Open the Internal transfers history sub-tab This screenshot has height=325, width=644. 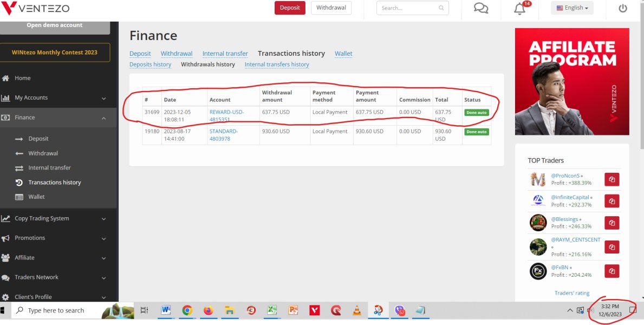pos(277,64)
